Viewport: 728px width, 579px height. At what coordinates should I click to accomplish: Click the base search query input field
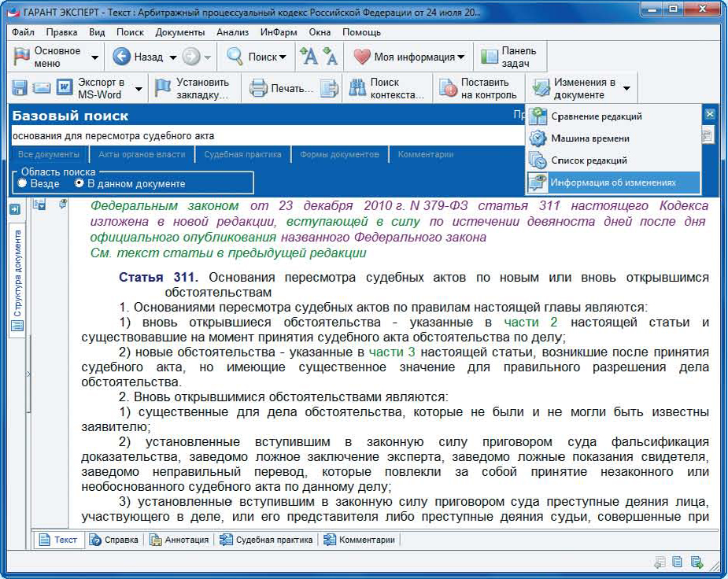[260, 136]
